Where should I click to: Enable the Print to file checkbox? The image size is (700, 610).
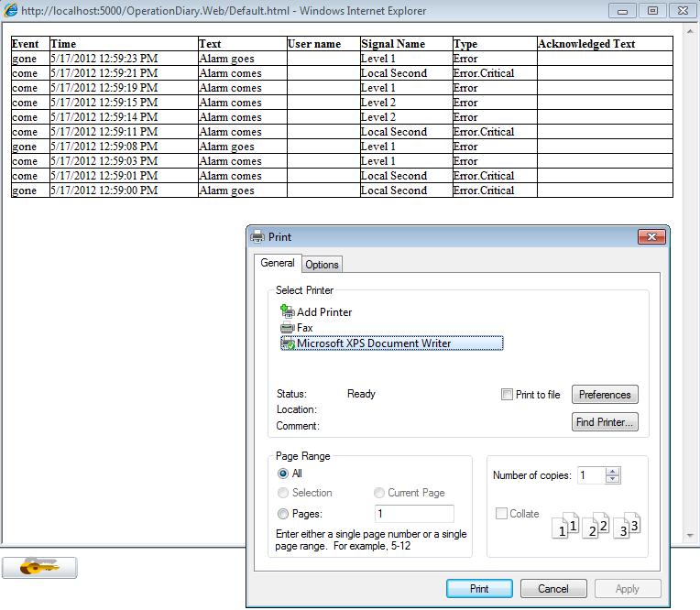508,395
